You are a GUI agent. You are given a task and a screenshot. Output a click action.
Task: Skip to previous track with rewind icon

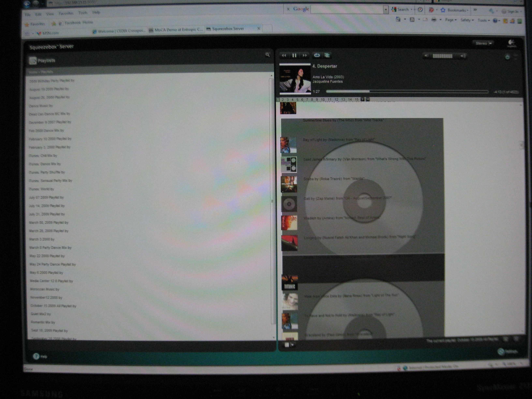[284, 56]
